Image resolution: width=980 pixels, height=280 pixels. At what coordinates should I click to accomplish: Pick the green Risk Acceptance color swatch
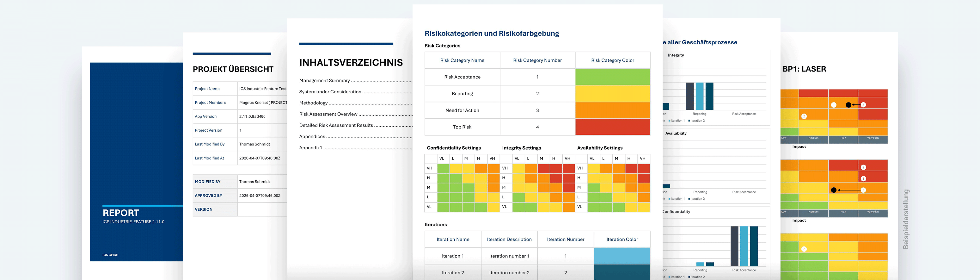613,77
